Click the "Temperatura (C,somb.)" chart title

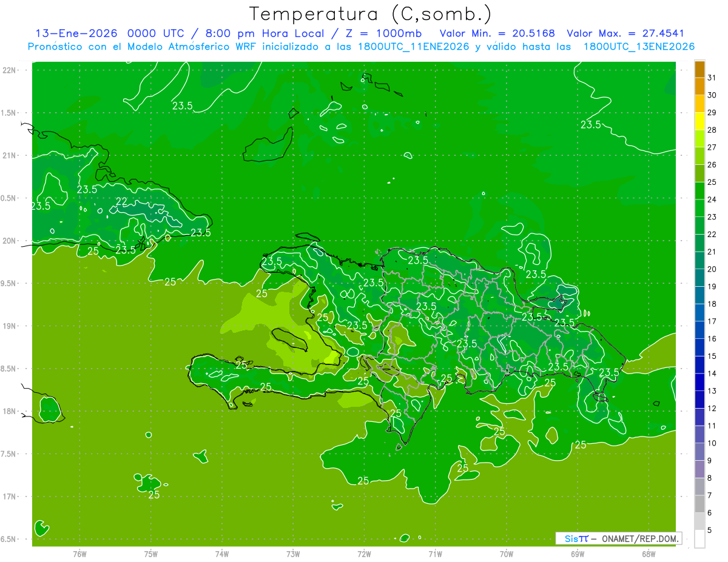coord(371,13)
